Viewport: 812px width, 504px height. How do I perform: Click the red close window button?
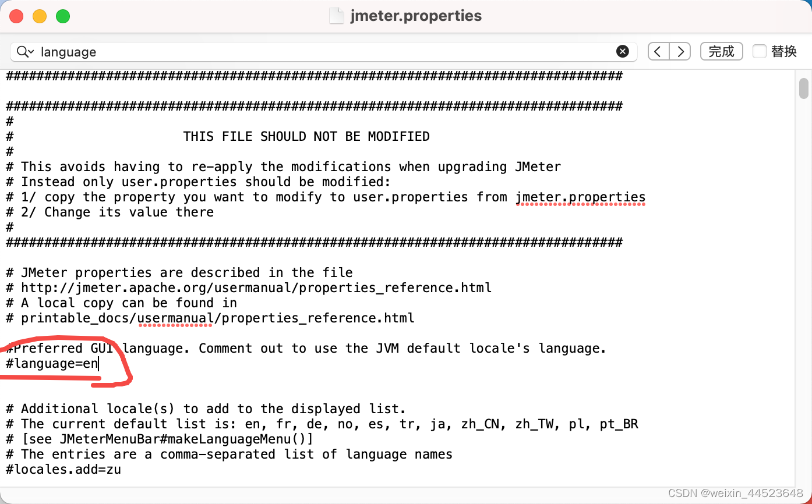coord(16,16)
